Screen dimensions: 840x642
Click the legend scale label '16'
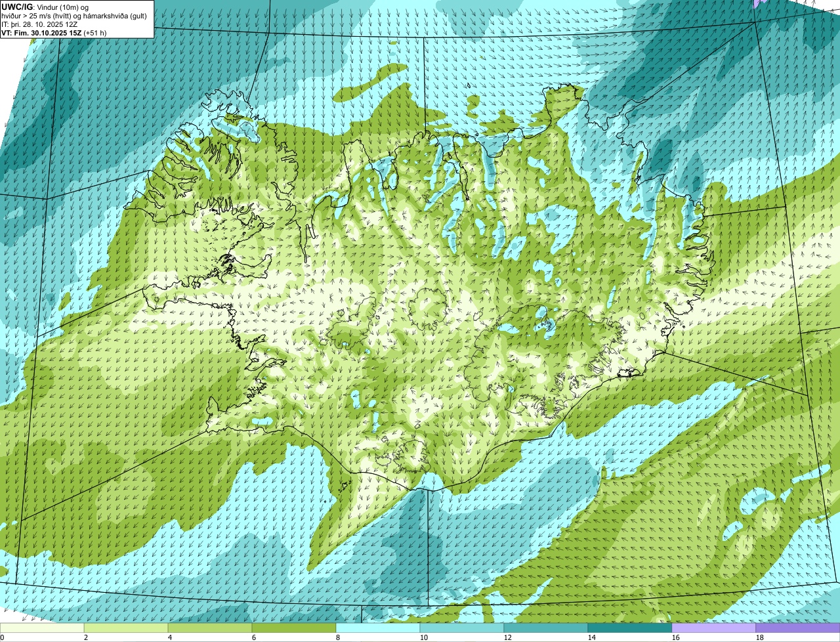click(676, 637)
